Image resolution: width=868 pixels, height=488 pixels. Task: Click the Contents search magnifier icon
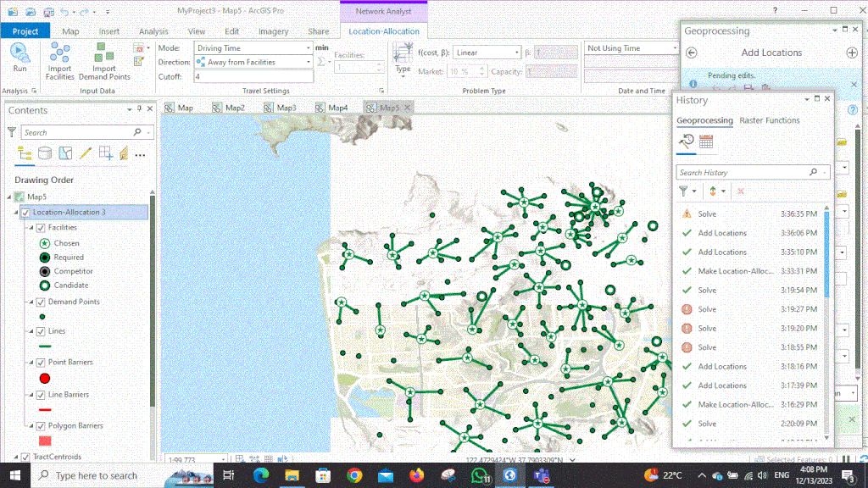tap(137, 132)
